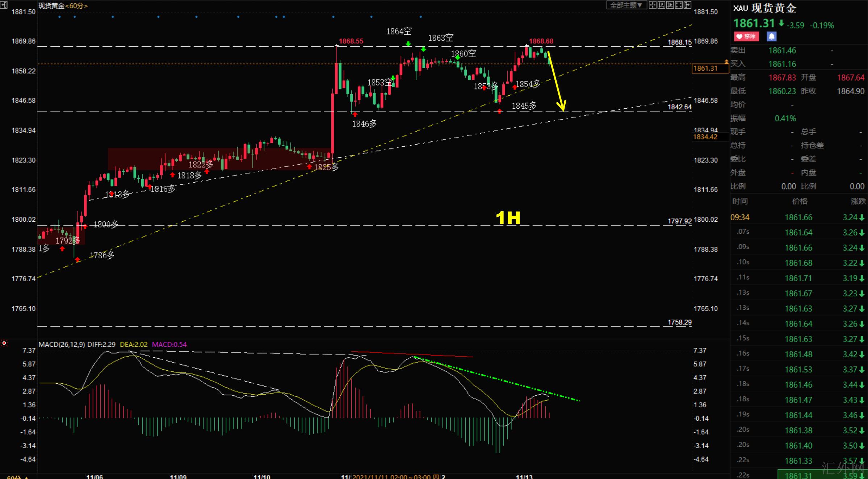The height and width of the screenshot is (479, 868).
Task: Click the fourth fullscreen layout icon
Action: [x=679, y=5]
